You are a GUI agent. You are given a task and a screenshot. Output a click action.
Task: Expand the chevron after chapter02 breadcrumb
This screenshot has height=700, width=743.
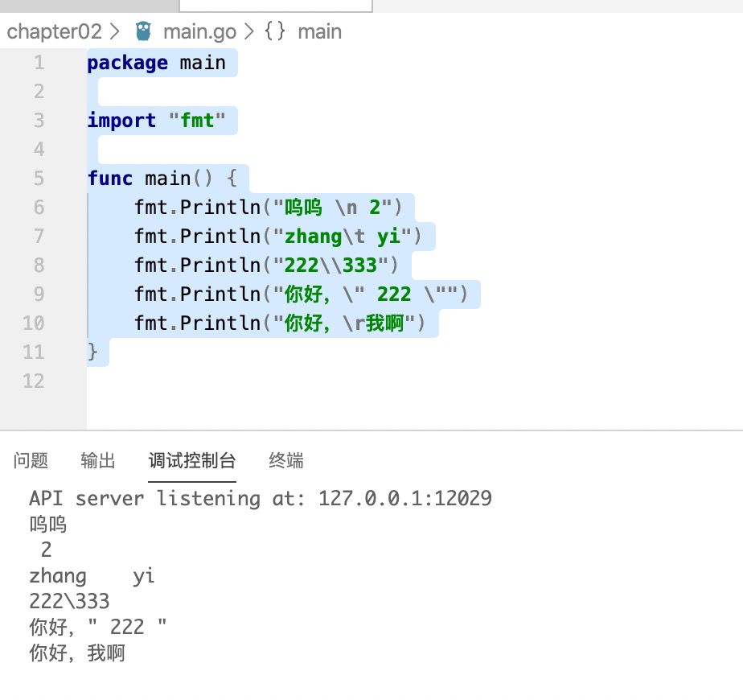114,31
